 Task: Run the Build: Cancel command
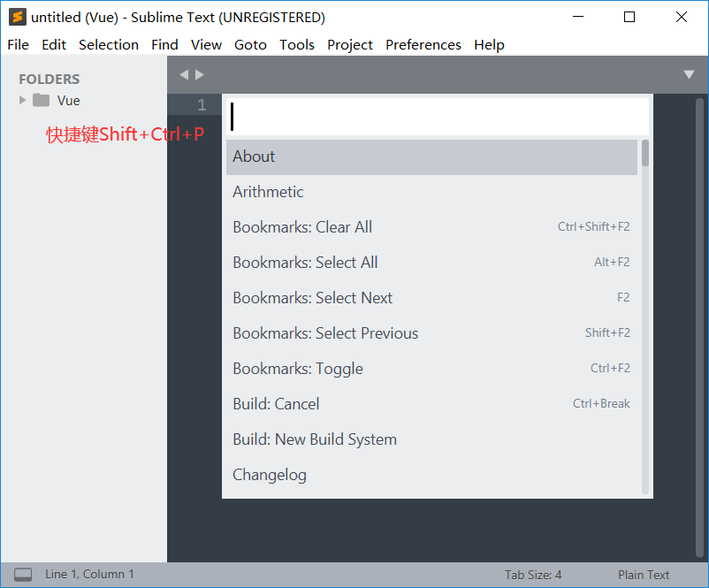click(276, 404)
